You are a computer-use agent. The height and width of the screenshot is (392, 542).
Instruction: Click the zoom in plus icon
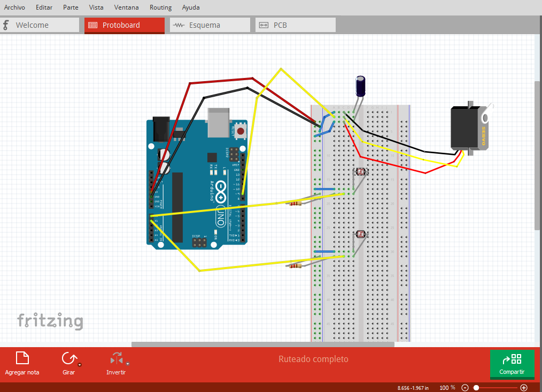point(524,388)
